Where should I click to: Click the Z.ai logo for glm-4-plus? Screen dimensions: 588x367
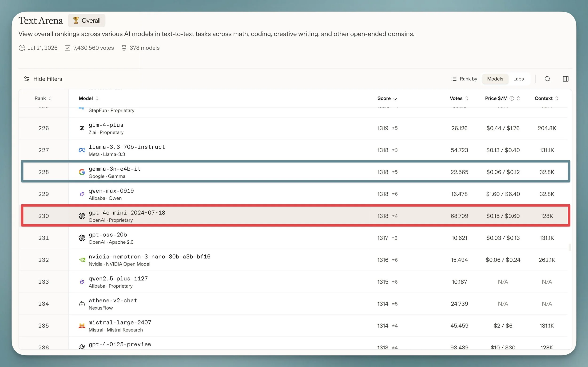point(82,128)
